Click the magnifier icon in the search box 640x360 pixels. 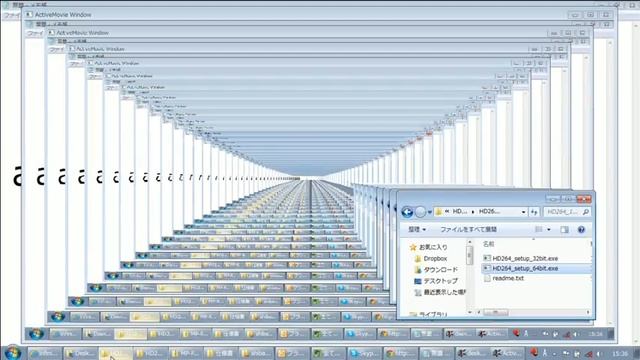click(585, 212)
